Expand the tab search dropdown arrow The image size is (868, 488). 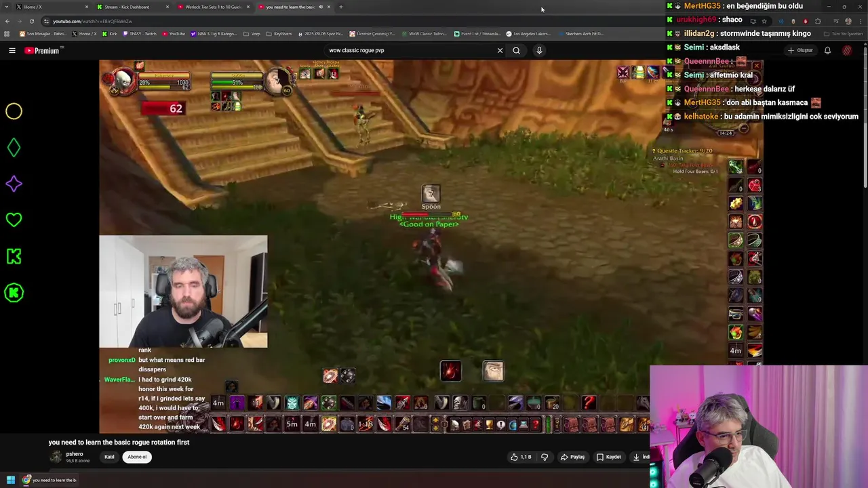(5, 7)
